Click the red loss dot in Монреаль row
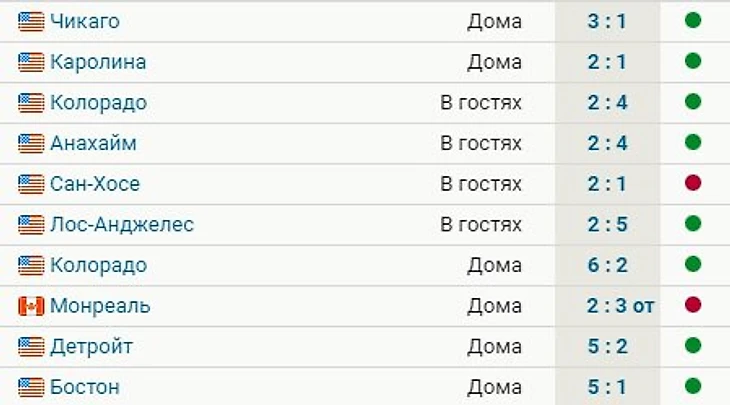This screenshot has height=405, width=730. coord(693,305)
